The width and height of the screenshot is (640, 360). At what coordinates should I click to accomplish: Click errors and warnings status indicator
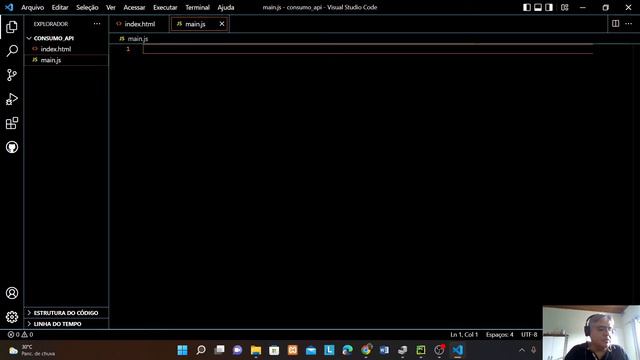20,334
